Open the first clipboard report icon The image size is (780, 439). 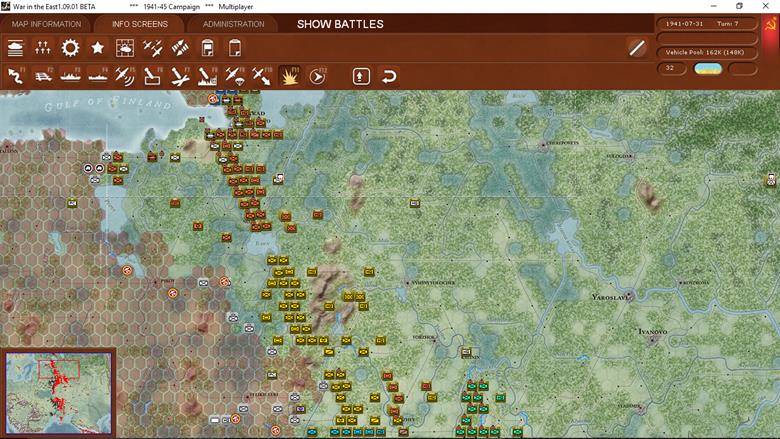[207, 48]
